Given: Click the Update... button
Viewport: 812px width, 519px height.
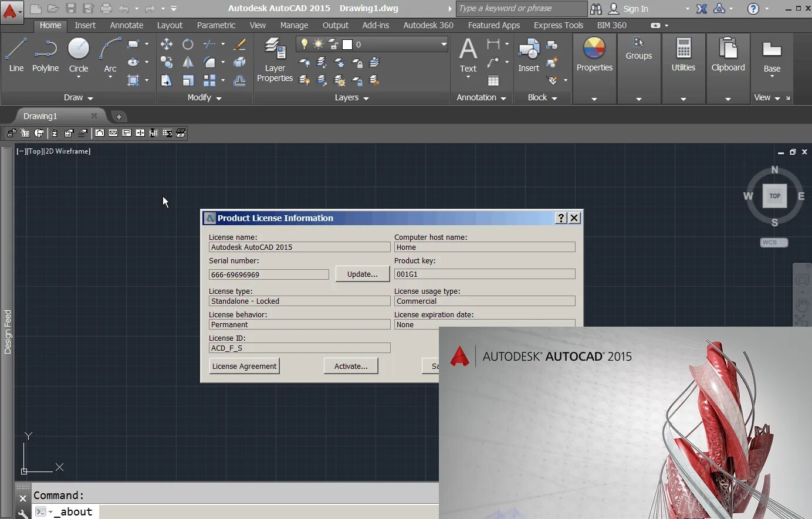Looking at the screenshot, I should [x=363, y=274].
